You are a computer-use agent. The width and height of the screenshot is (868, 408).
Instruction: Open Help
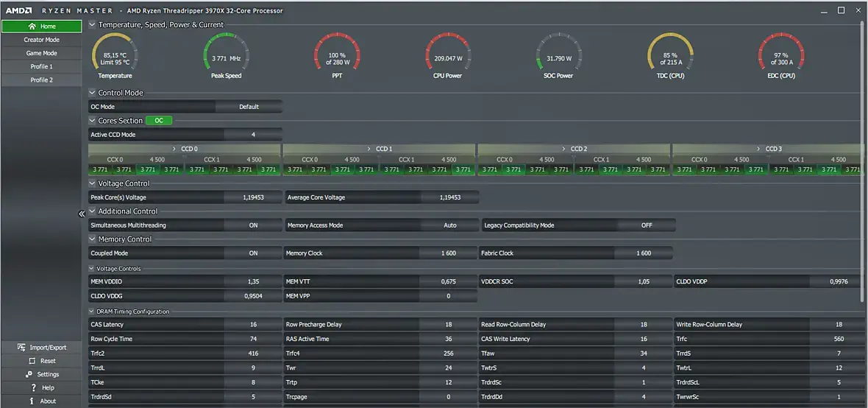click(x=41, y=387)
